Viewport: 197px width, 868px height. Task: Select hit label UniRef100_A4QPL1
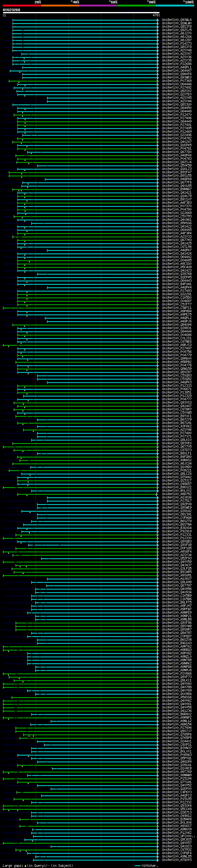[177, 67]
